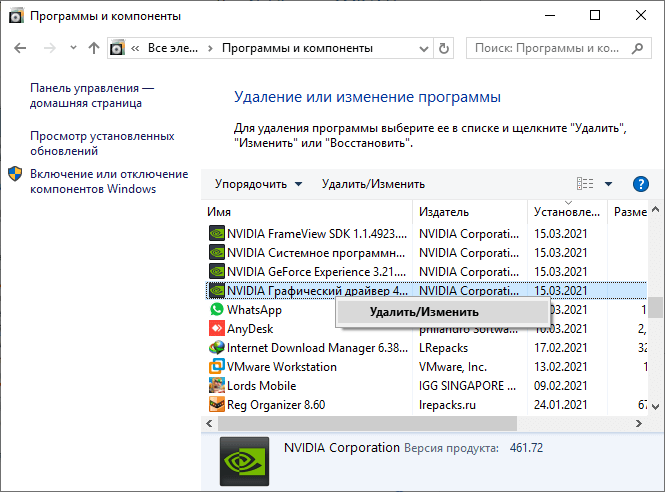The height and width of the screenshot is (492, 665).
Task: Click the date 17.02.2021 cell
Action: tap(560, 348)
